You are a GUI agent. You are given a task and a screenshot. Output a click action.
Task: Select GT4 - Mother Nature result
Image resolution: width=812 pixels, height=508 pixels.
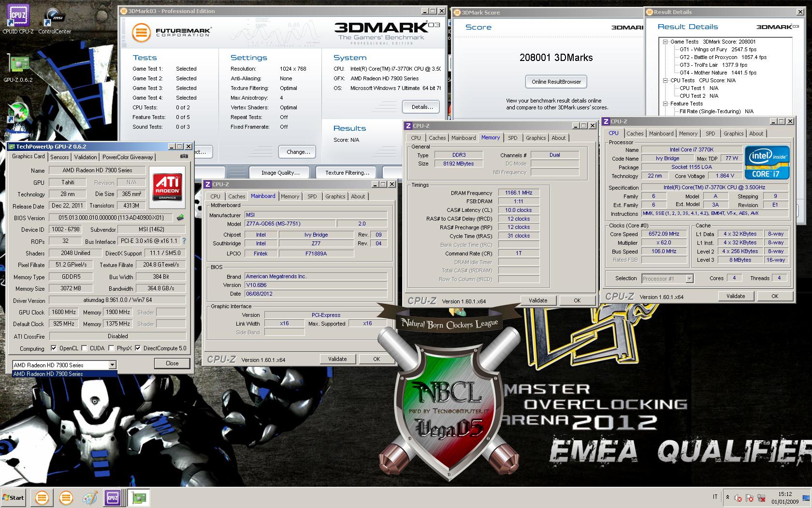click(718, 73)
